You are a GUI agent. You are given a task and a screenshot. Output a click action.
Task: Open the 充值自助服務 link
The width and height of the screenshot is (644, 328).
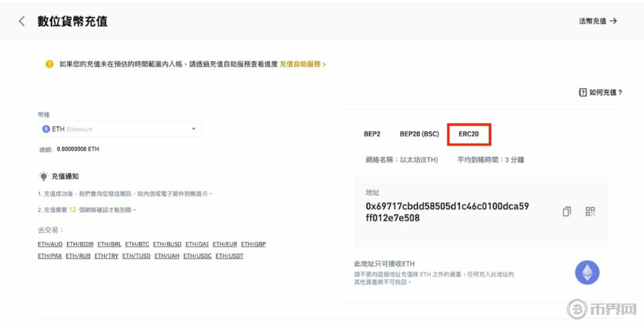[302, 64]
